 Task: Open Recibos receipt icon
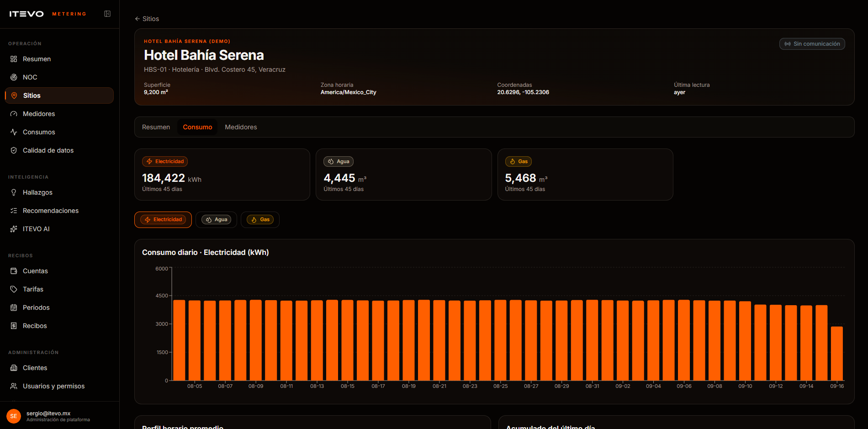pyautogui.click(x=14, y=326)
